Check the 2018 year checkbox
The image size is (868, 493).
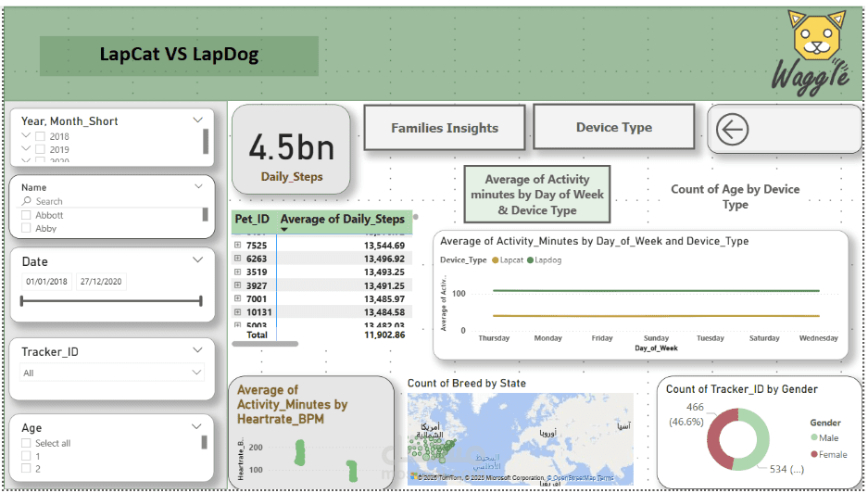pyautogui.click(x=40, y=136)
